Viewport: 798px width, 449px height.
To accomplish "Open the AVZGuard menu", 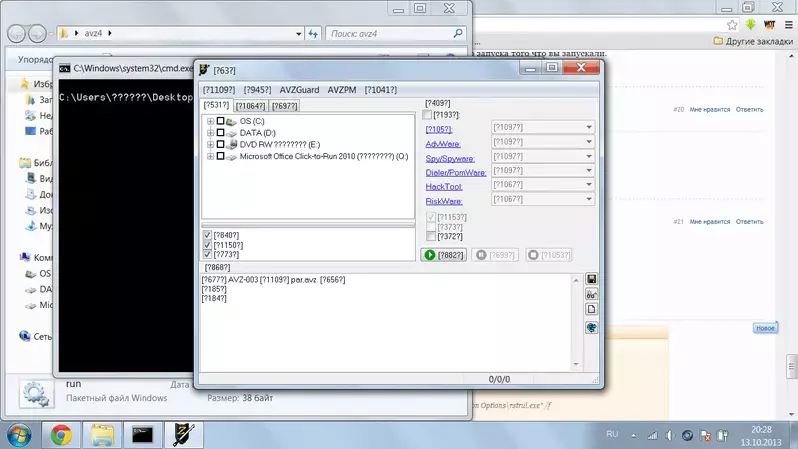I will coord(299,90).
